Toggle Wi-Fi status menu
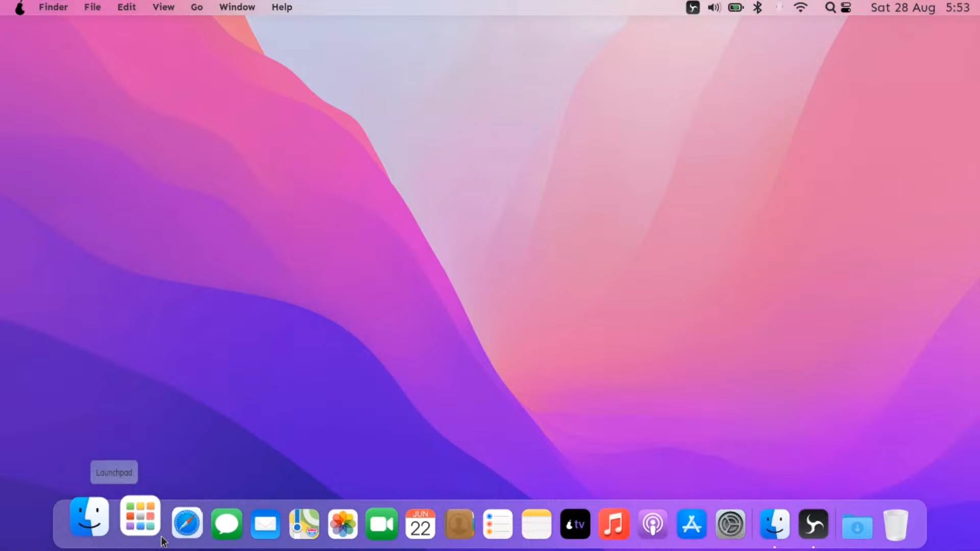Screen dimensions: 980x551 800,8
